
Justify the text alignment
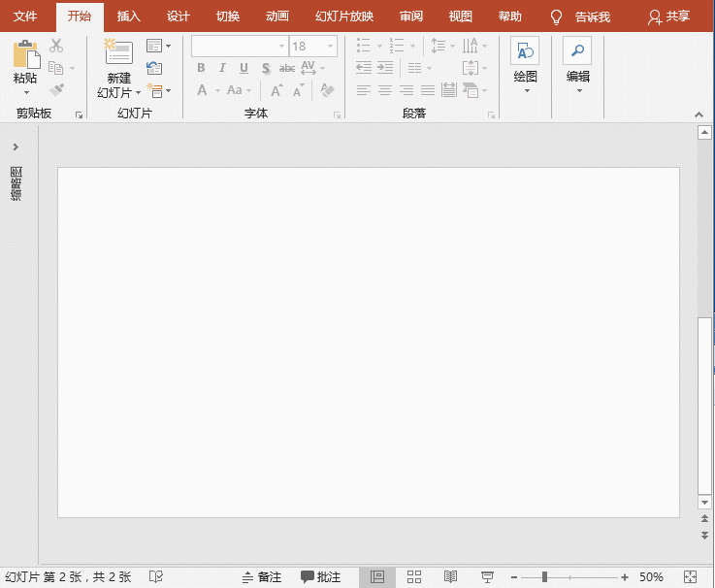click(428, 90)
